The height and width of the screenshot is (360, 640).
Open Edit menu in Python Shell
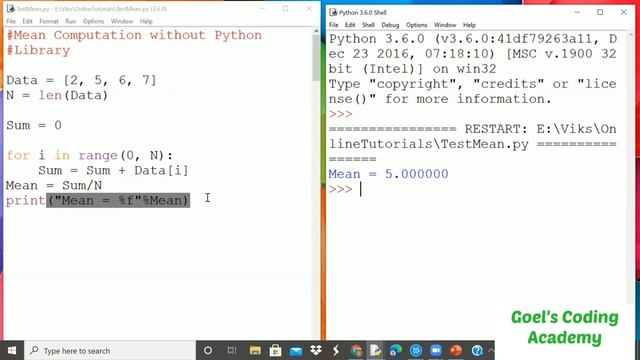[x=350, y=25]
